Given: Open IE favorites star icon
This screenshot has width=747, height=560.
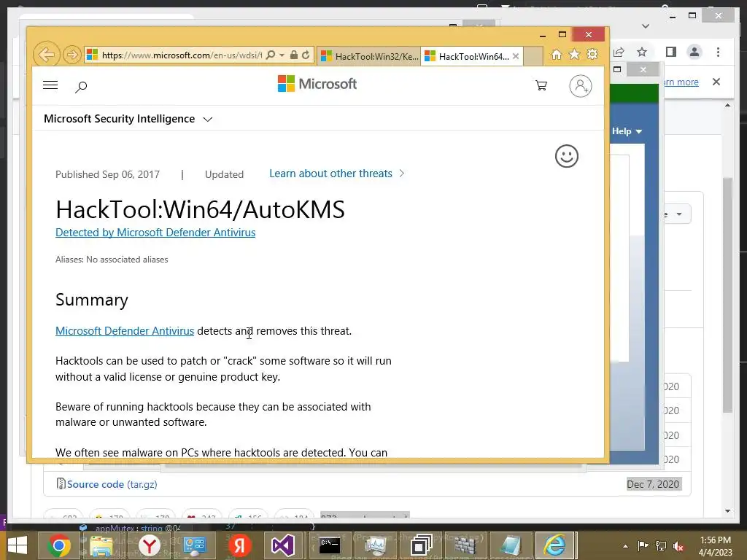Looking at the screenshot, I should (575, 54).
